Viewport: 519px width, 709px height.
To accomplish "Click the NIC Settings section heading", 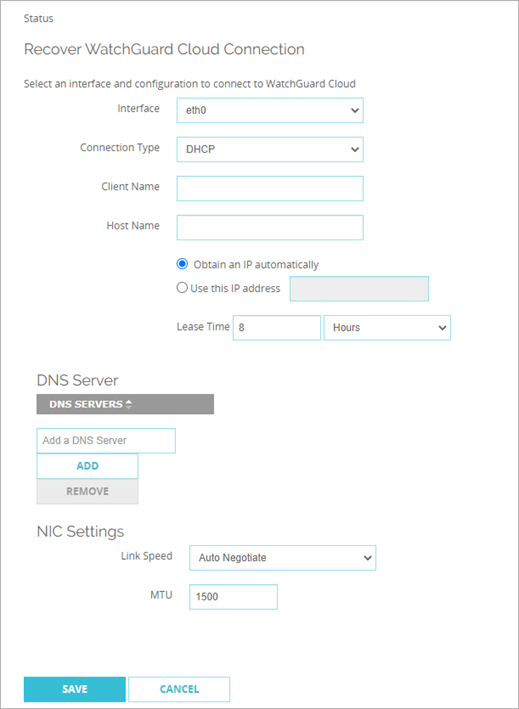I will coord(80,531).
